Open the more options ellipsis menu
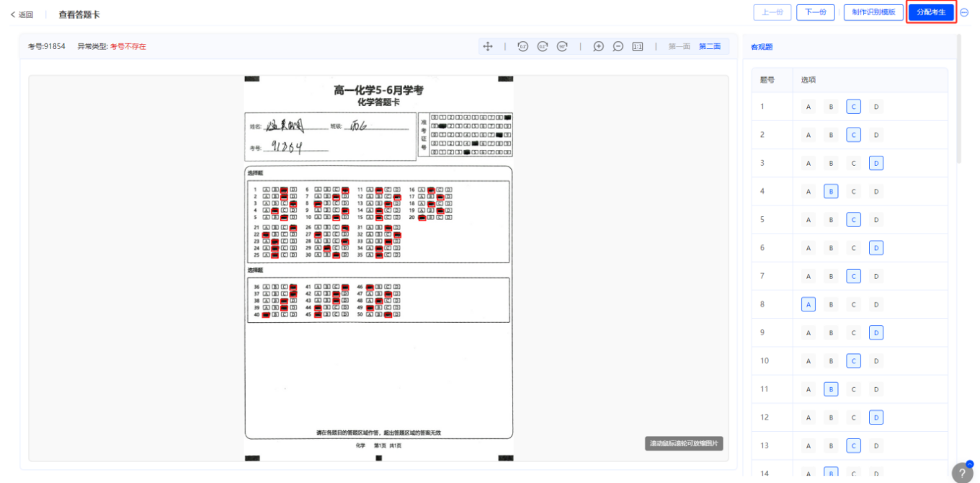 click(964, 12)
